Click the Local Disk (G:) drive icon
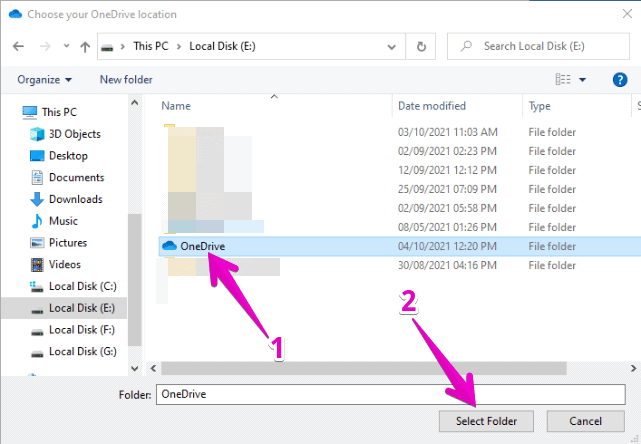This screenshot has width=641, height=444. pyautogui.click(x=37, y=354)
